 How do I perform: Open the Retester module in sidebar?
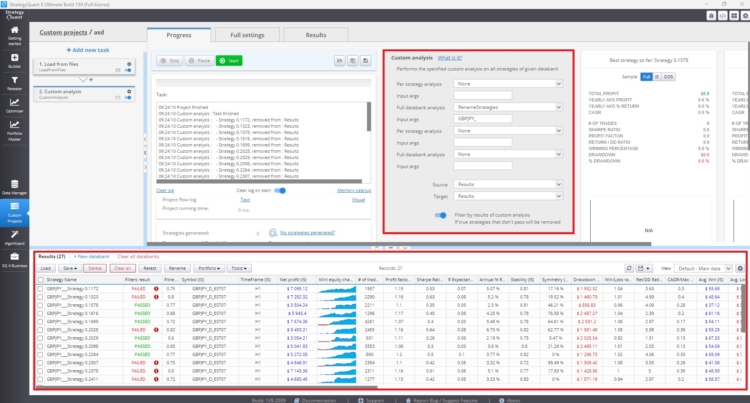point(14,83)
